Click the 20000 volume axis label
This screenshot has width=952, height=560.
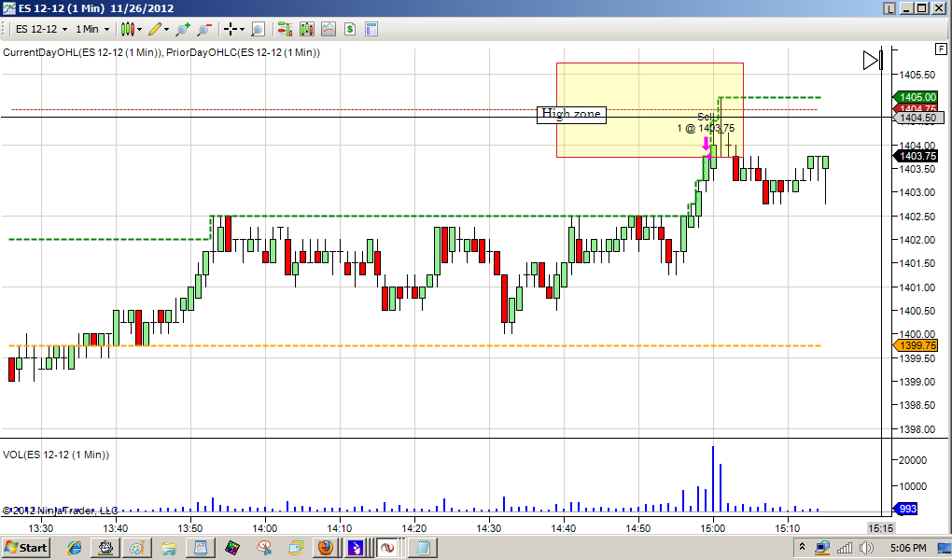click(x=911, y=460)
